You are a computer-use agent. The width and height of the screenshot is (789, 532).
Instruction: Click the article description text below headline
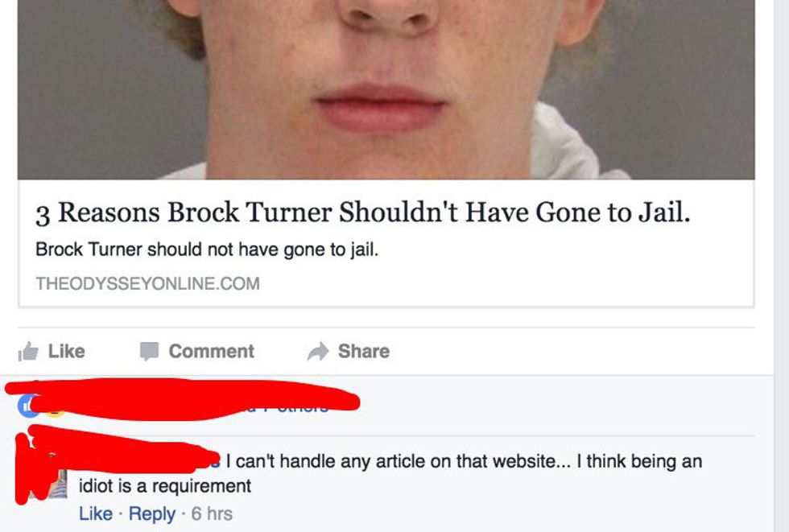(207, 250)
